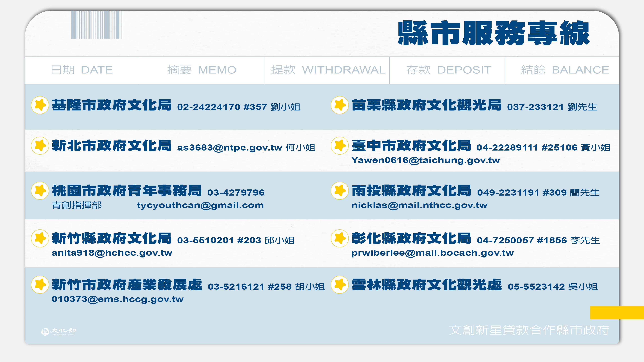This screenshot has height=362, width=644.
Task: Click email anita918@hchcc.gov.tw
Action: tap(112, 253)
